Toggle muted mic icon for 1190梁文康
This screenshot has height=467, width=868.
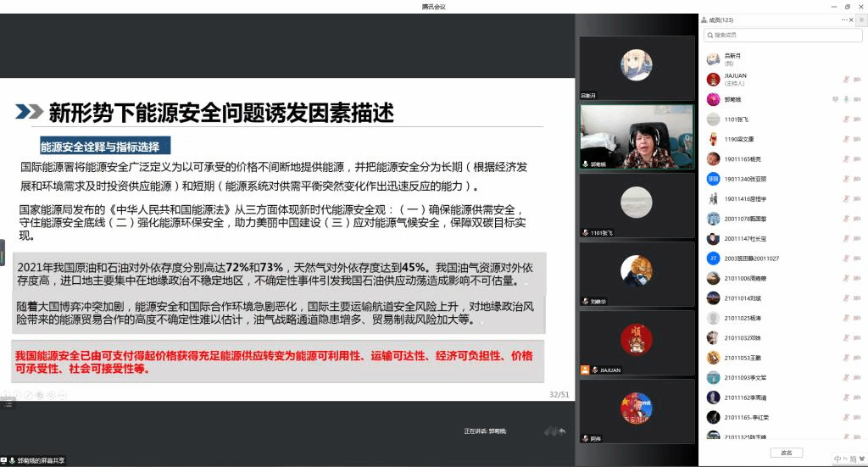click(x=845, y=139)
